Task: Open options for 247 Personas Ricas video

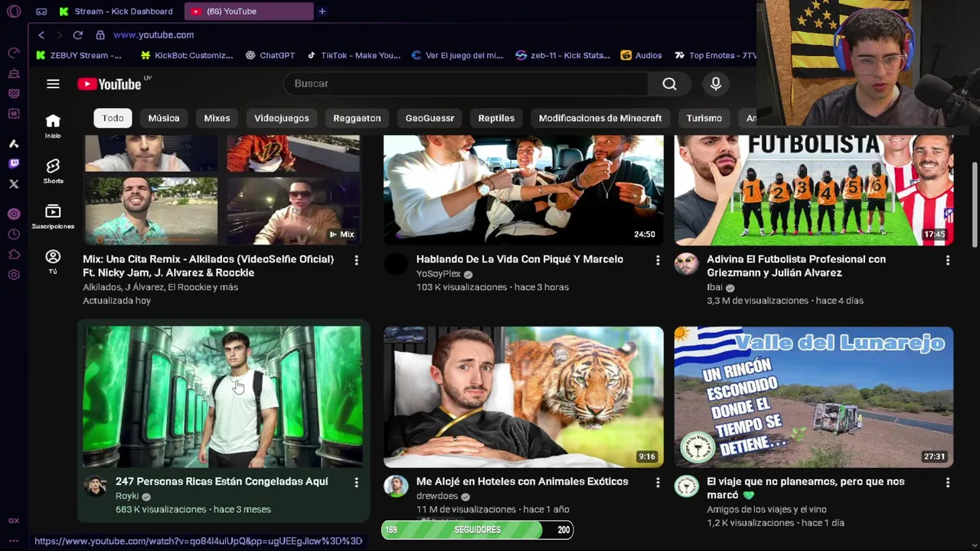Action: [356, 482]
